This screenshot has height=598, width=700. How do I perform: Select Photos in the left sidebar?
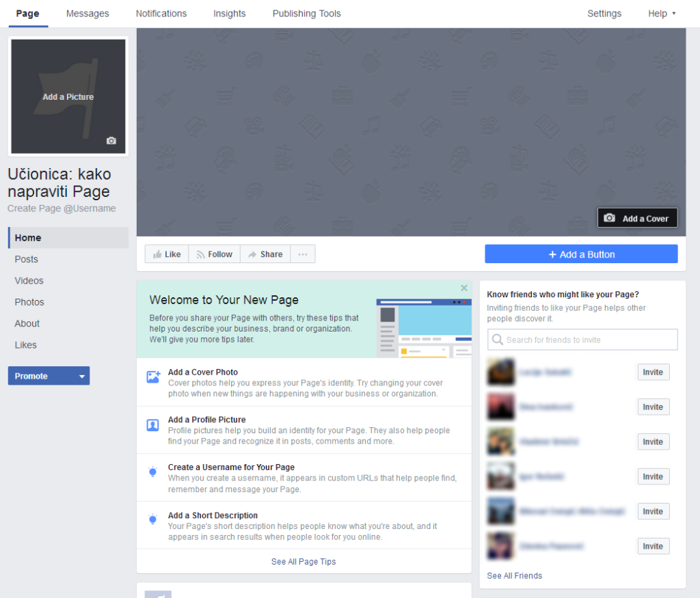[x=29, y=302]
